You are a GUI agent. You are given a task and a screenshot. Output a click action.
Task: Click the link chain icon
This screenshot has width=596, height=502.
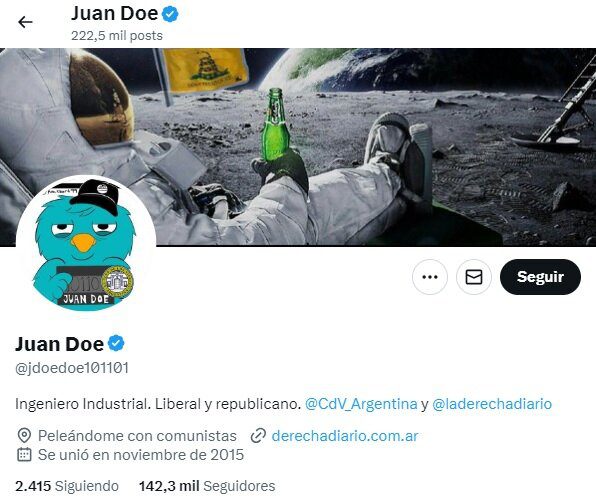point(258,435)
